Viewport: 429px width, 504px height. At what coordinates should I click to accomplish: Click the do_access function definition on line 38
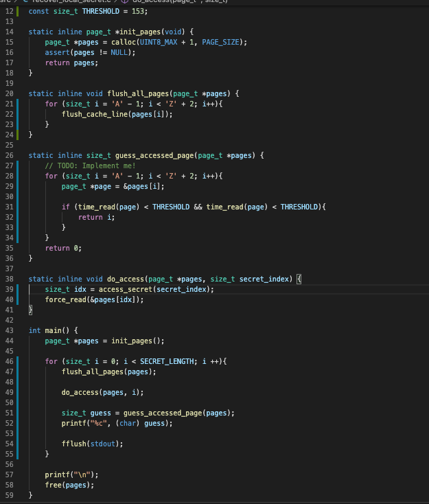point(124,279)
